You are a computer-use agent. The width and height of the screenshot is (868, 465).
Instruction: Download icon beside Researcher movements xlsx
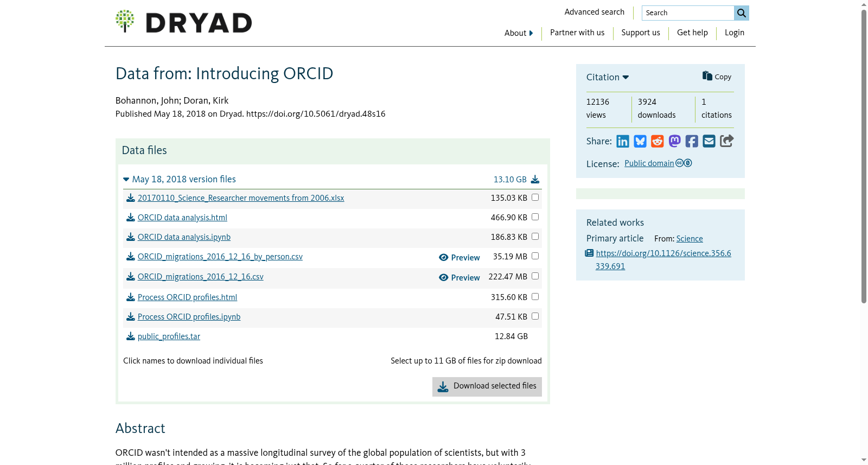(x=130, y=198)
